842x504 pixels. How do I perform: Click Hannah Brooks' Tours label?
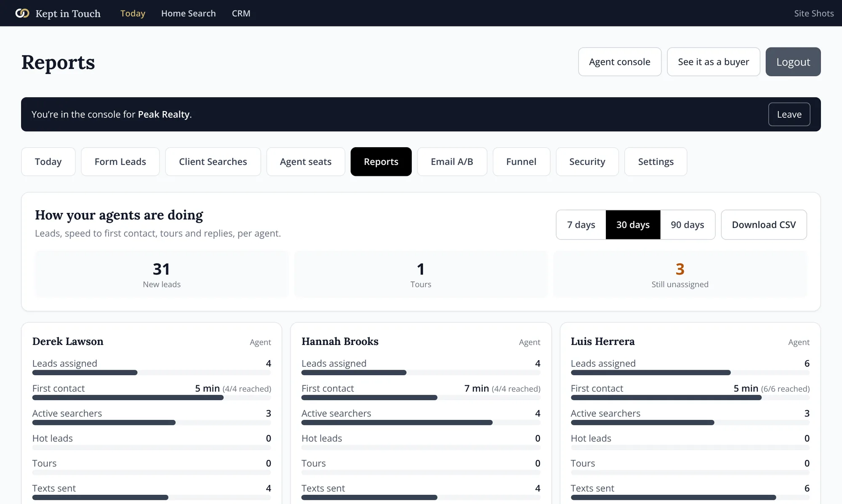click(314, 463)
